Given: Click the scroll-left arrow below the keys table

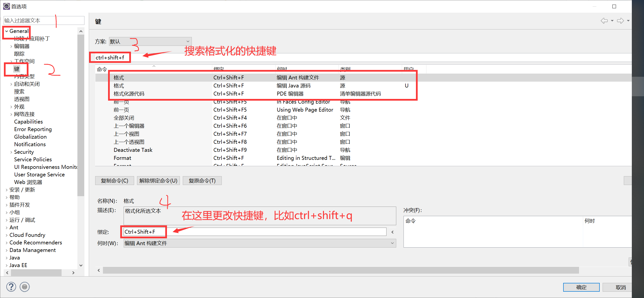Looking at the screenshot, I should coord(99,270).
